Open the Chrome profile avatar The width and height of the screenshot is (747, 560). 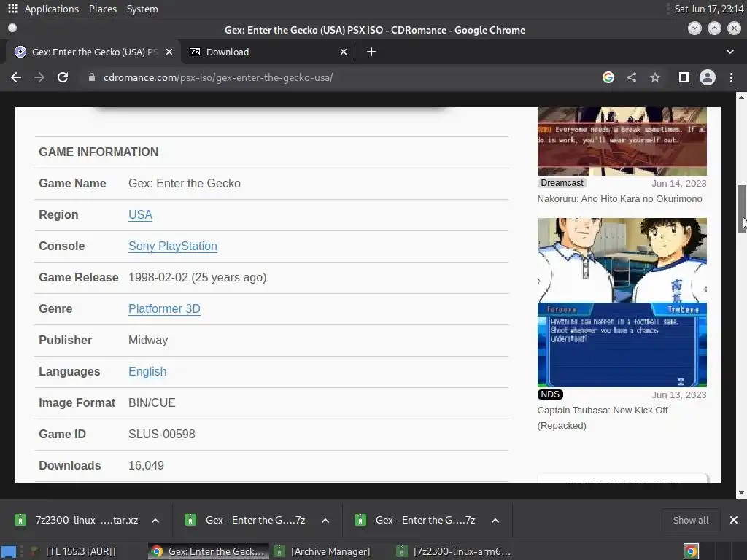tap(708, 77)
